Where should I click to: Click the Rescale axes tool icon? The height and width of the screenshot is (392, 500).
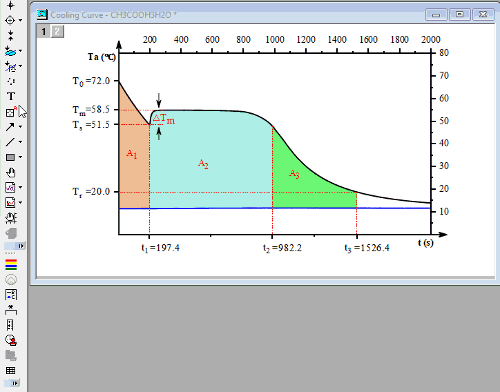[11, 218]
